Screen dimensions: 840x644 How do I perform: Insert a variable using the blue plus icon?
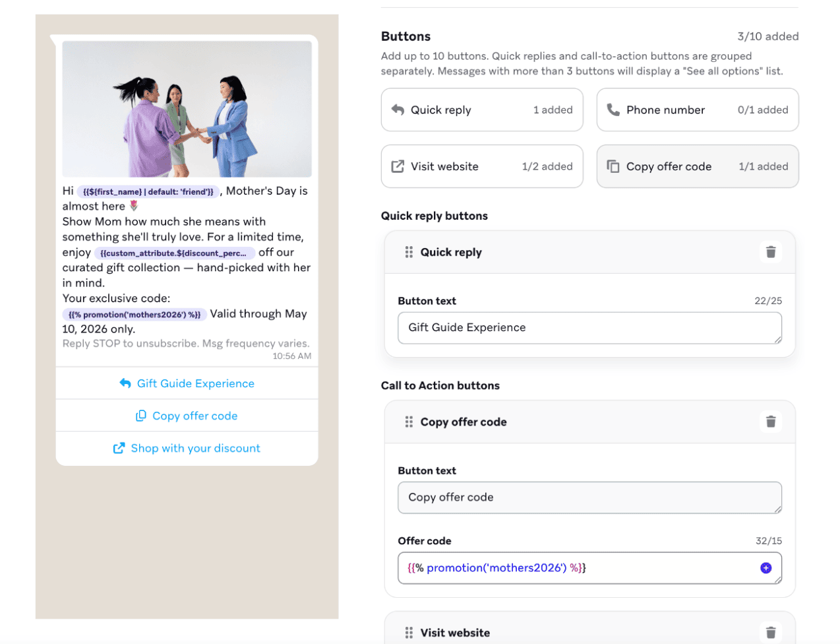pos(766,567)
